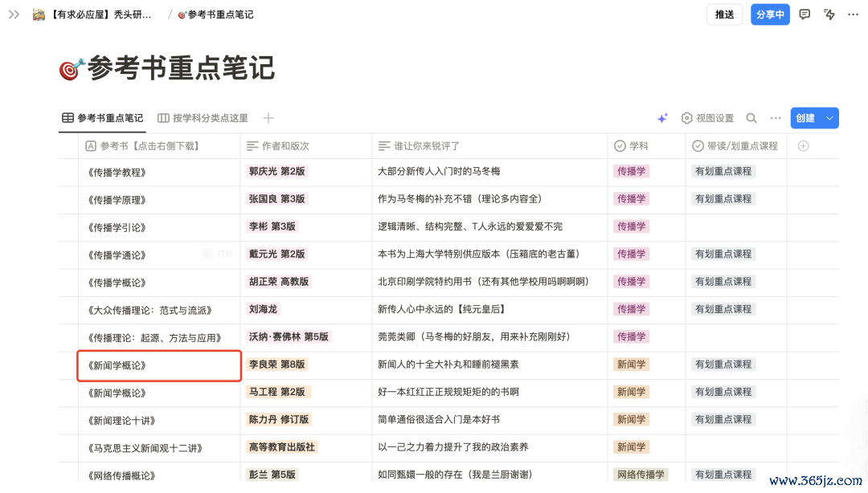Viewport: 868px width, 493px height.
Task: Open 《大众传播理论：范式与流派》 row
Action: click(x=149, y=311)
